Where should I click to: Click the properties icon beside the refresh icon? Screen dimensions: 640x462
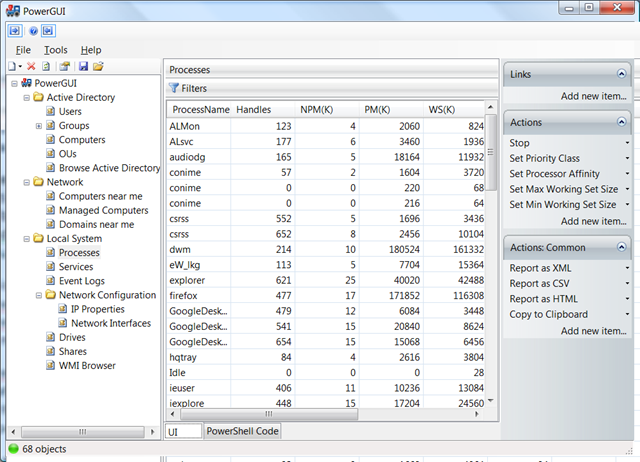tap(64, 66)
